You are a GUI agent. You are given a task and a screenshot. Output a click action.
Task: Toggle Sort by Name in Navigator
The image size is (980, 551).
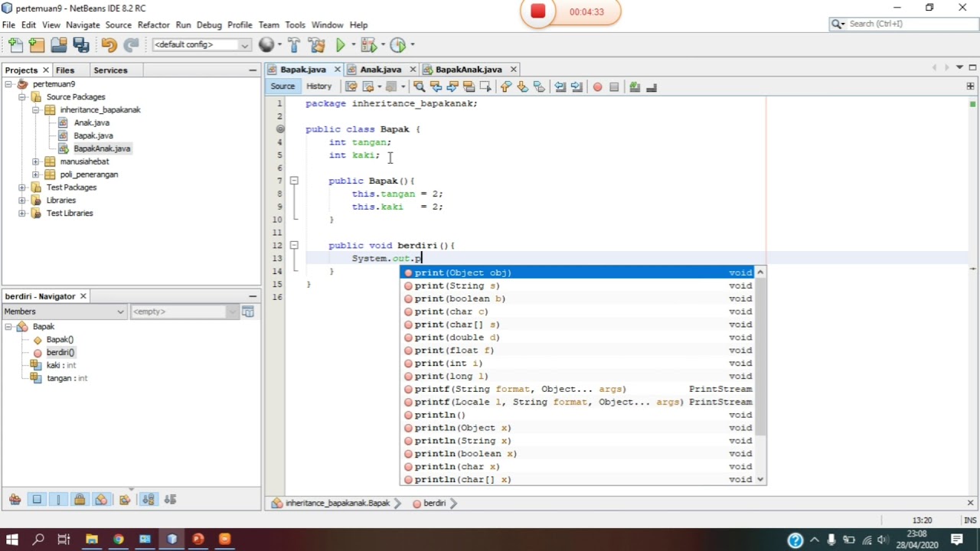(x=149, y=500)
